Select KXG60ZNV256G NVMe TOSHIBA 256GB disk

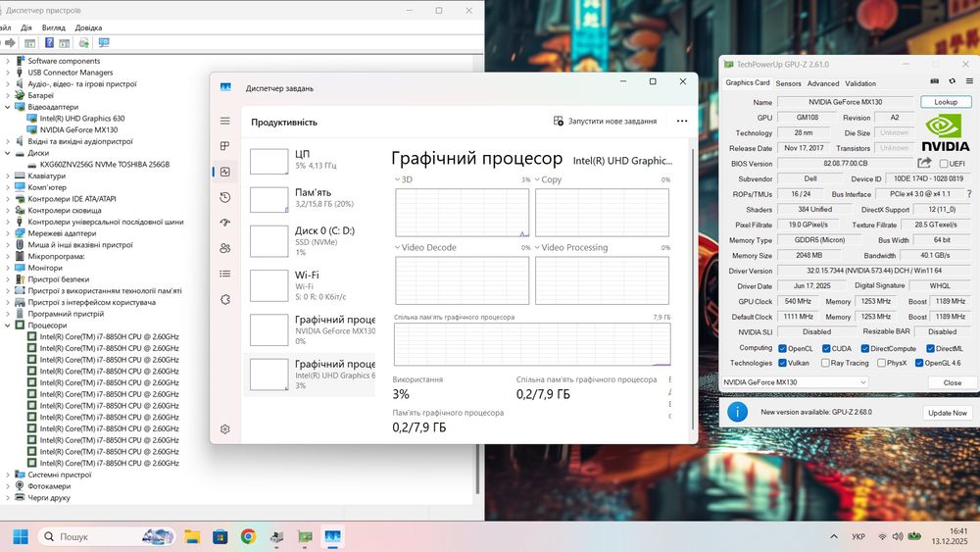(x=105, y=165)
